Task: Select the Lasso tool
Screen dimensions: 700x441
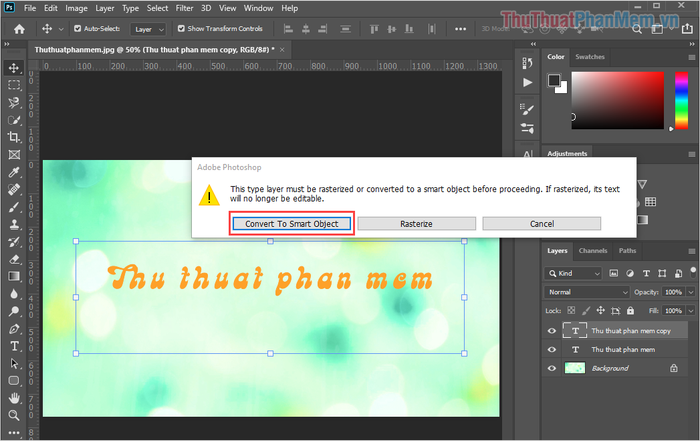Action: [x=14, y=103]
